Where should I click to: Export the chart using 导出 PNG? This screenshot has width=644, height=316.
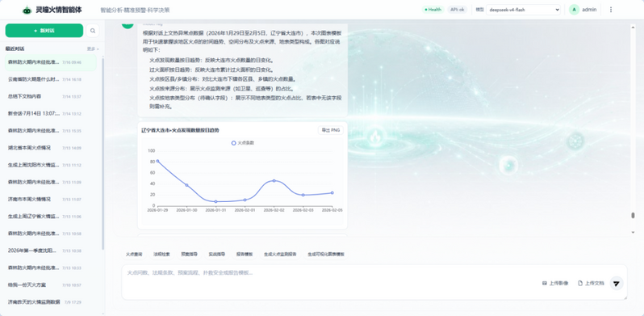tap(331, 130)
